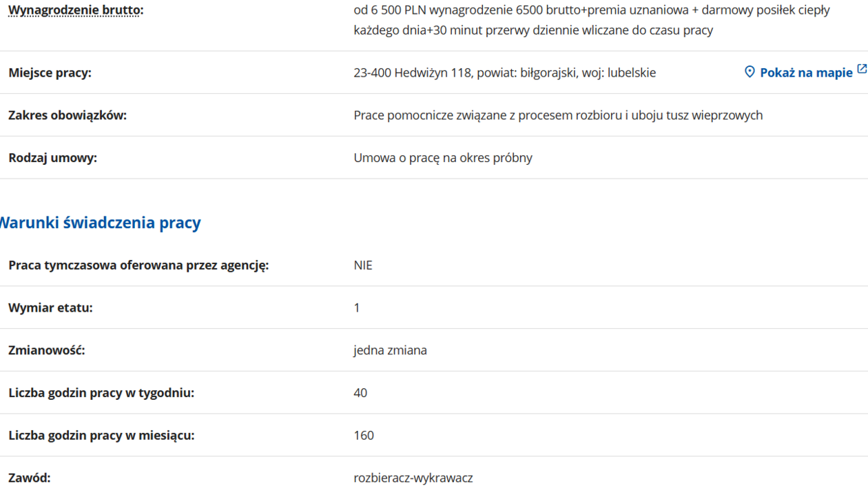
Task: Click the 'Prace pomocnicze' duties description
Action: click(x=558, y=116)
